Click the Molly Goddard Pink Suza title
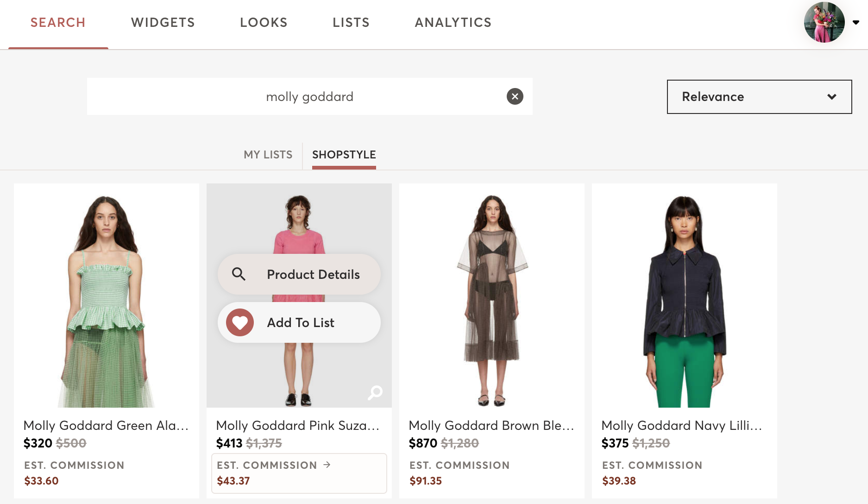 297,425
